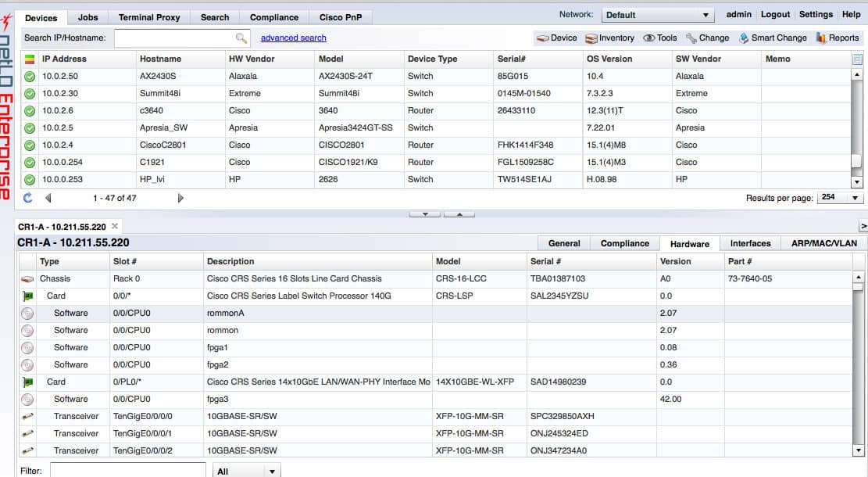Image resolution: width=868 pixels, height=477 pixels.
Task: Click the hardware Filter input field
Action: (x=128, y=471)
